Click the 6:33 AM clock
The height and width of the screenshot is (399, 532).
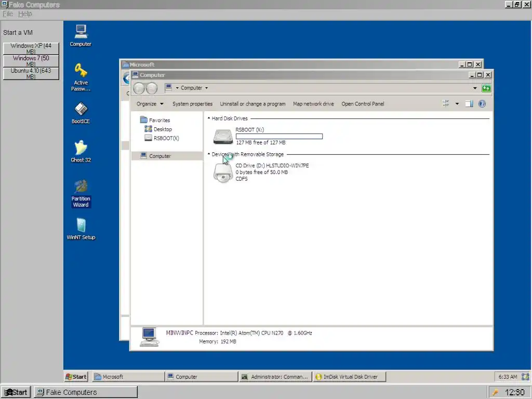tap(508, 377)
